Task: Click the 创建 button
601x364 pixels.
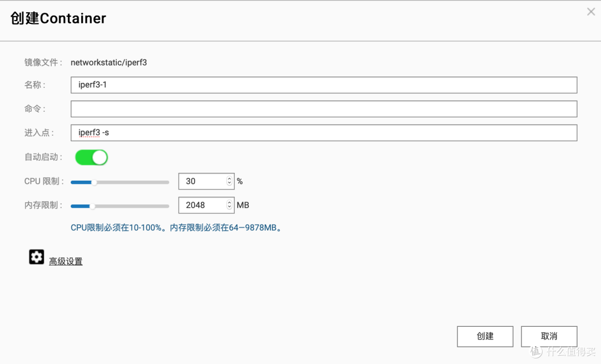Action: click(x=485, y=336)
